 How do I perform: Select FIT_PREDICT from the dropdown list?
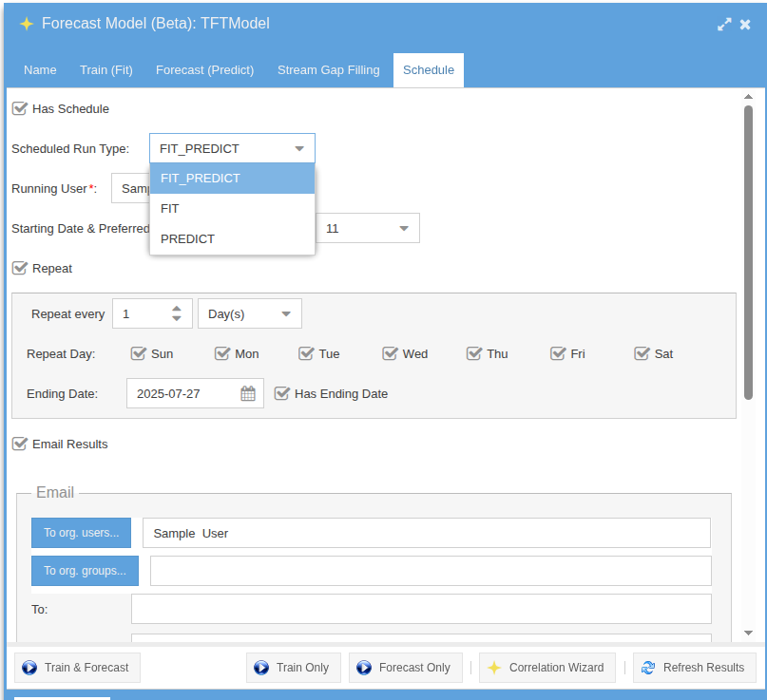[x=232, y=179]
